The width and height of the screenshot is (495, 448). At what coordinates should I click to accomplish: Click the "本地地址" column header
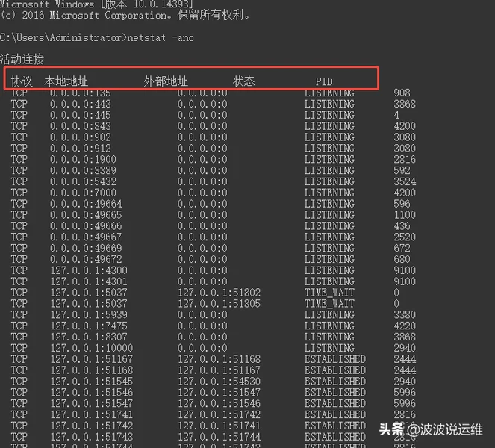(66, 81)
